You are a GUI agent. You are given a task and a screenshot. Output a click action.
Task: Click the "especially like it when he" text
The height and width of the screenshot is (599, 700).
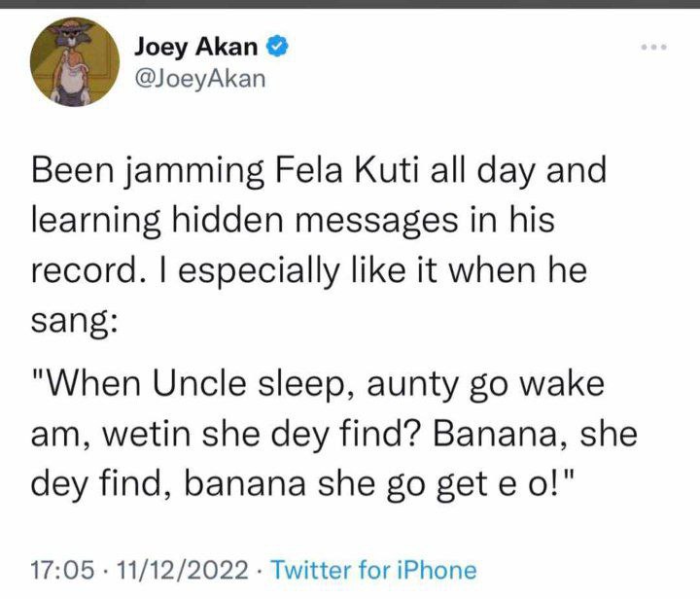point(383,271)
